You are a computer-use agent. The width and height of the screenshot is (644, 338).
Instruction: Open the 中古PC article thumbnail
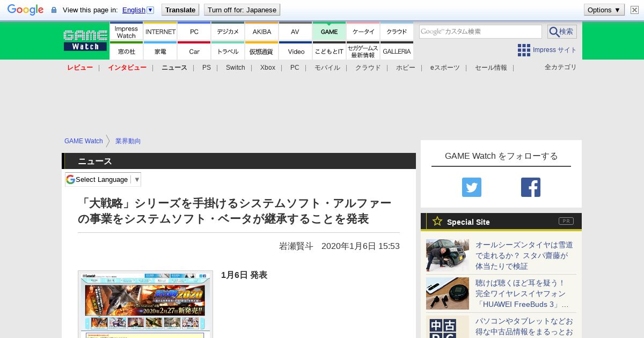coord(448,327)
